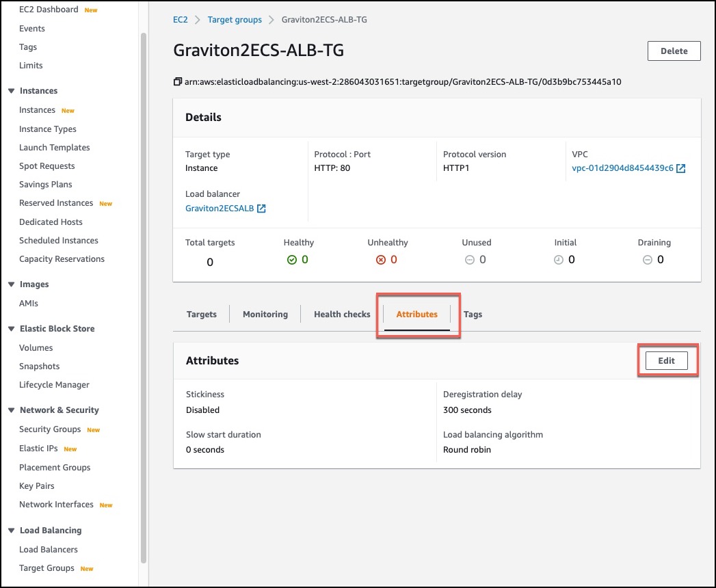Click the Initial clock status icon
Image resolution: width=716 pixels, height=588 pixels.
[559, 260]
